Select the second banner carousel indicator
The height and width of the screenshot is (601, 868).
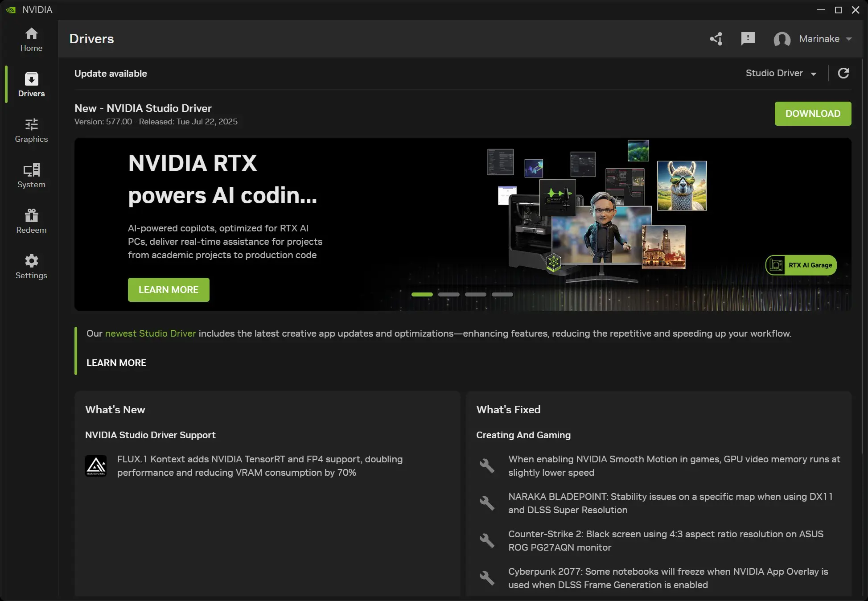pos(448,295)
